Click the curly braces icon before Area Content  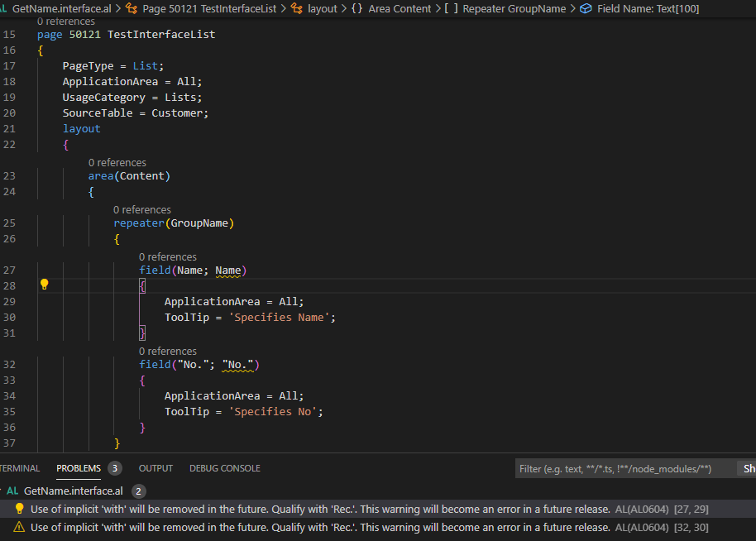[x=356, y=8]
